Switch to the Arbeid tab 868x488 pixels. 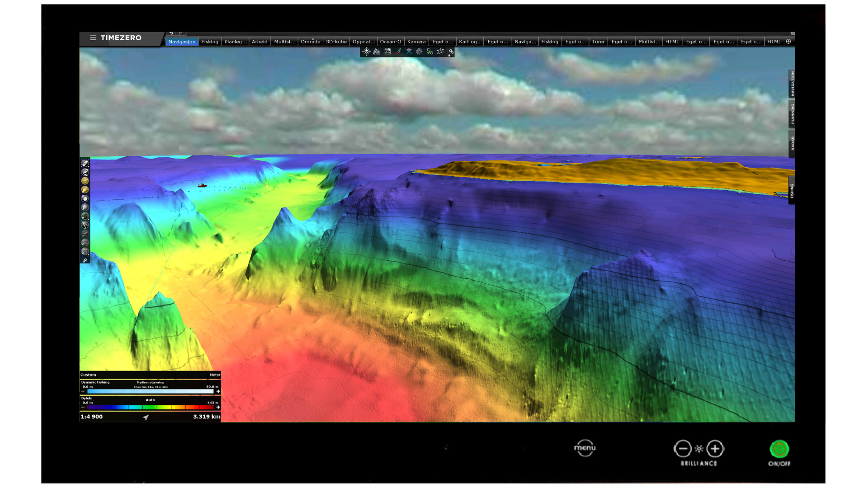point(259,42)
